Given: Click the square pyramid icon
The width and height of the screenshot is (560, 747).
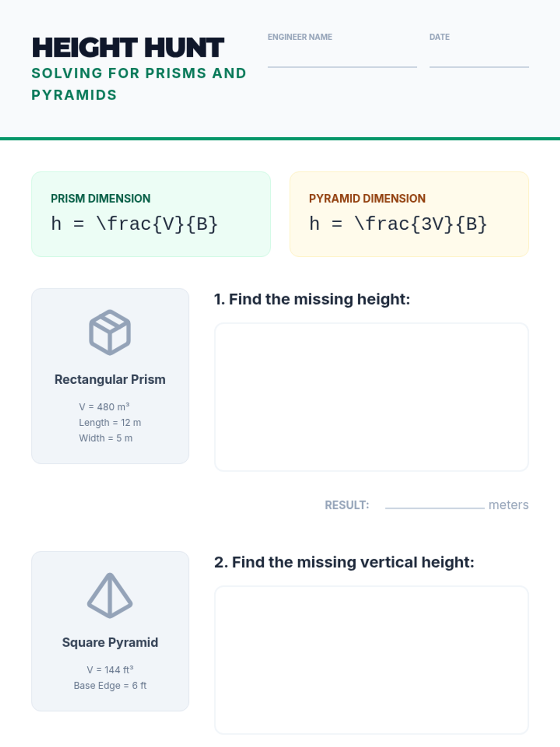Looking at the screenshot, I should coord(110,595).
